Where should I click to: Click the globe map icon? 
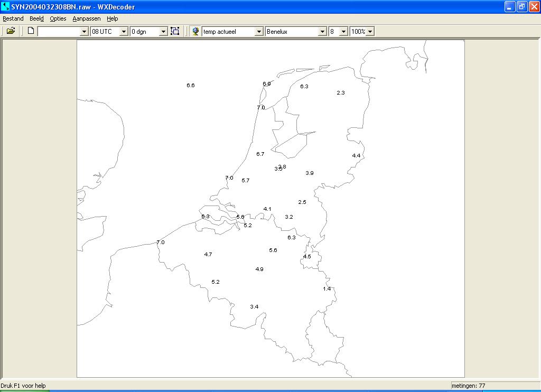pos(195,31)
